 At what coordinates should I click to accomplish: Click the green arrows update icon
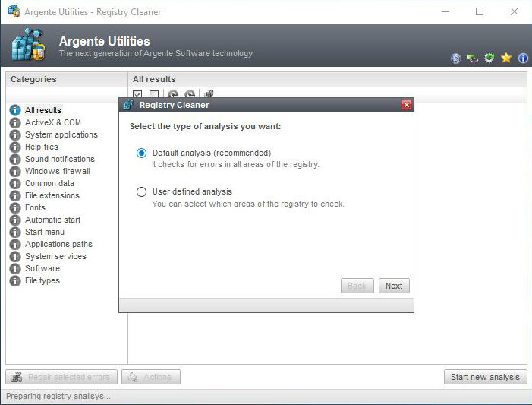472,58
